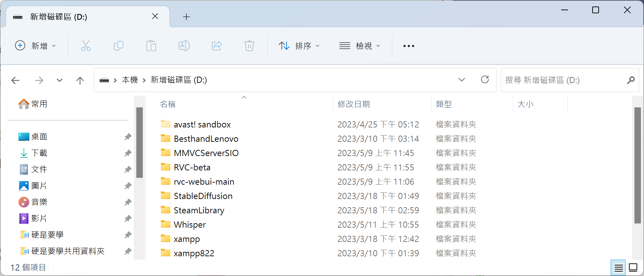Expand the address bar history dropdown

coord(461,80)
